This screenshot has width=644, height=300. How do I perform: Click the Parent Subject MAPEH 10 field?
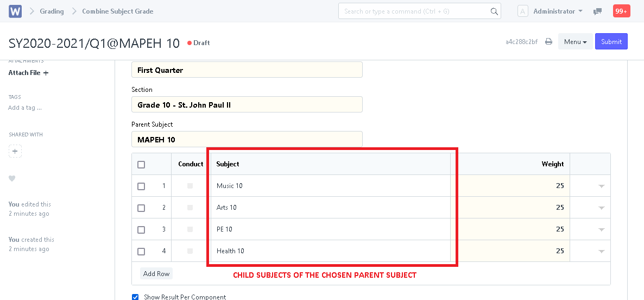pos(247,139)
